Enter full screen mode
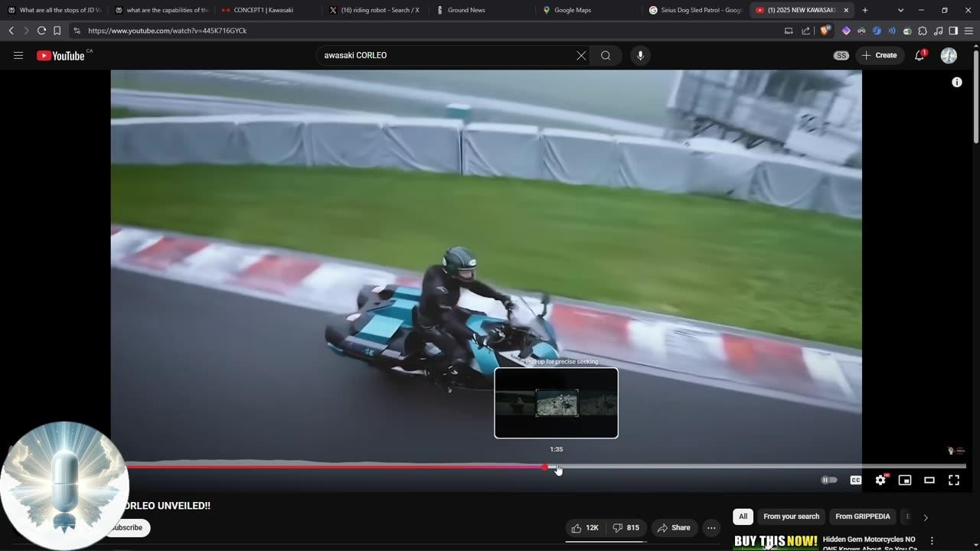Image resolution: width=980 pixels, height=551 pixels. click(954, 480)
